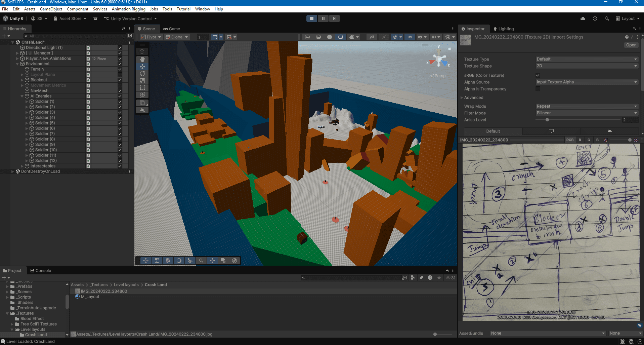Screen dimensions: 644x345
Task: Toggle the Blockout object active checkbox
Action: [x=120, y=80]
